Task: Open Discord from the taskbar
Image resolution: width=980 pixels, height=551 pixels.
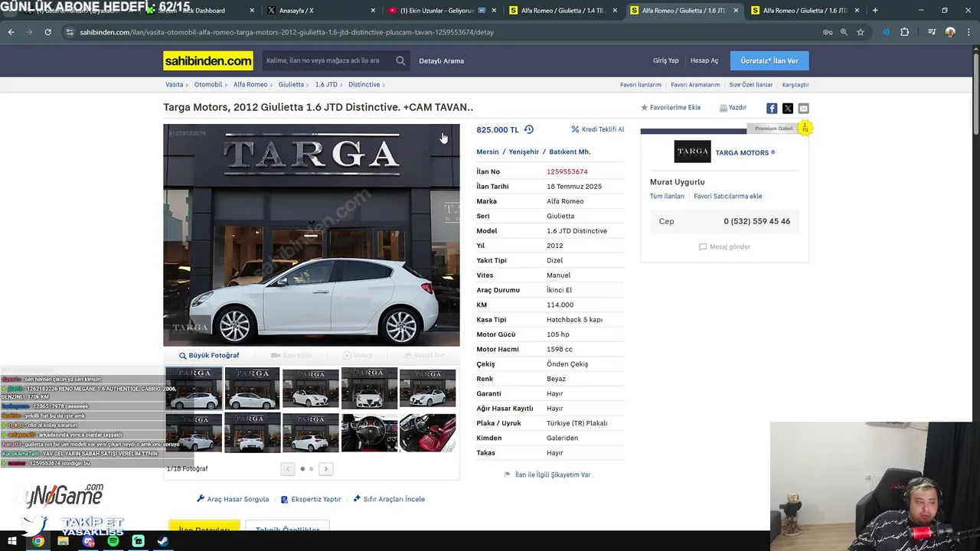Action: tap(88, 541)
